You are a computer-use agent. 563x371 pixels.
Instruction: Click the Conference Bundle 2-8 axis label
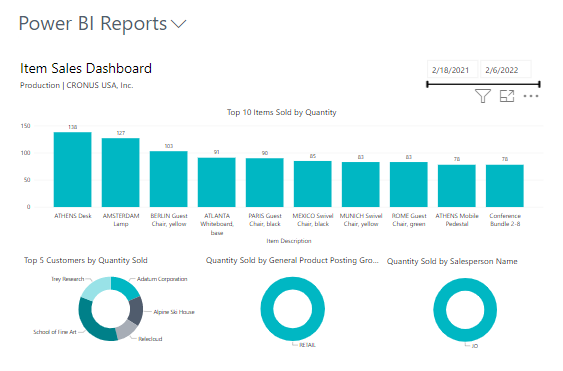point(505,220)
